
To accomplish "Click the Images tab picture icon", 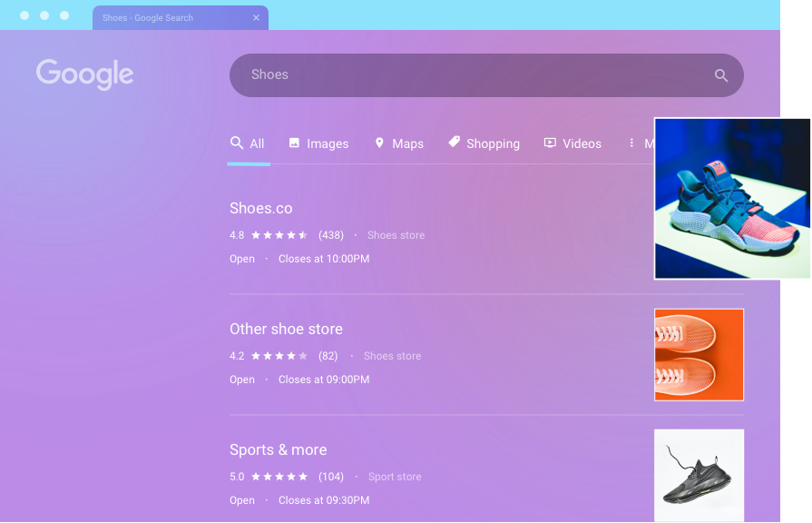I will click(294, 143).
